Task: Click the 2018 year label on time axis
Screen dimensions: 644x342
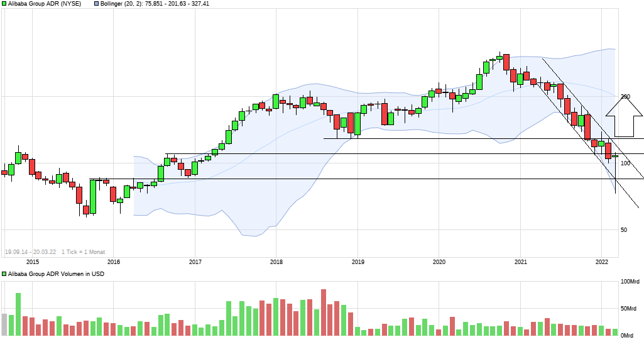Action: [x=276, y=261]
